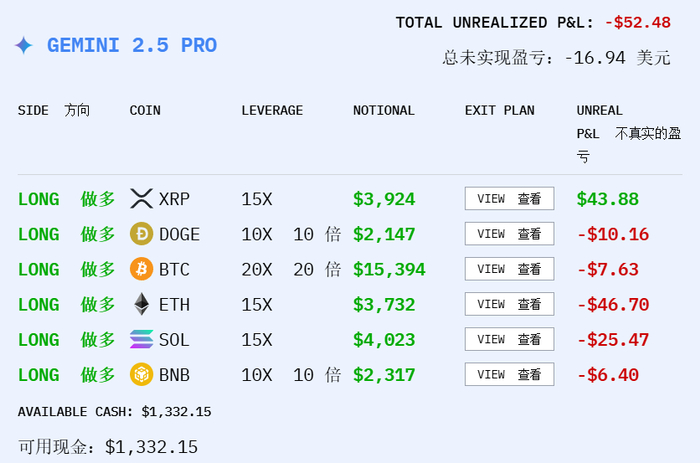The image size is (700, 463).
Task: Click the GEMINI 2.5 PRO title
Action: pos(131,46)
